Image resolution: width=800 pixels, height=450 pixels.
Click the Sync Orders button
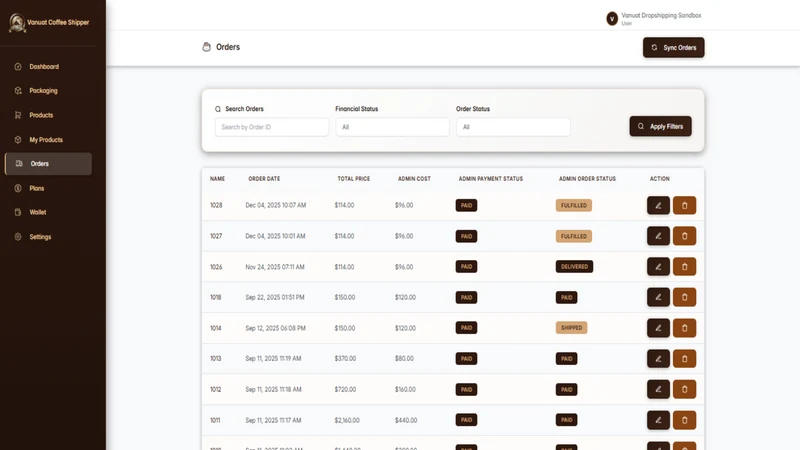click(x=673, y=47)
